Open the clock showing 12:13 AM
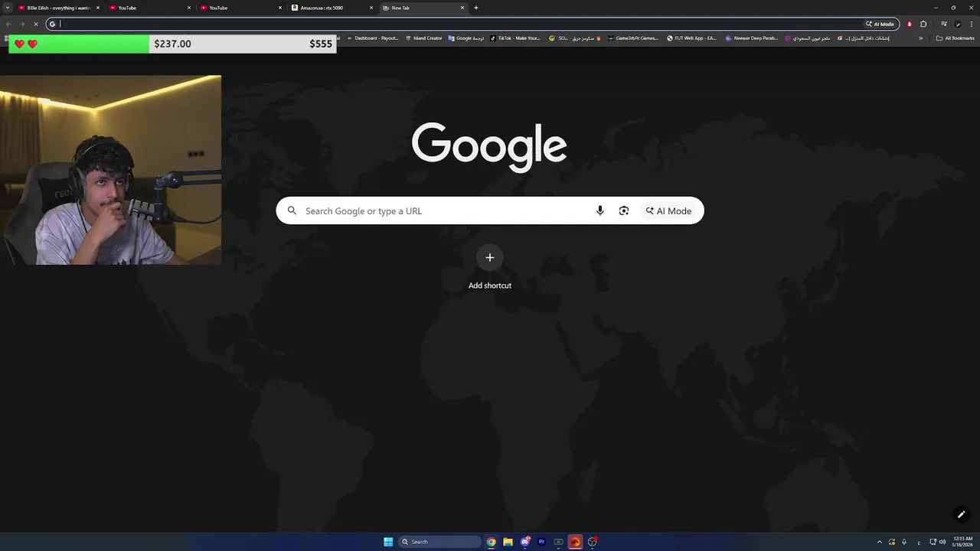The image size is (980, 551). point(963,542)
